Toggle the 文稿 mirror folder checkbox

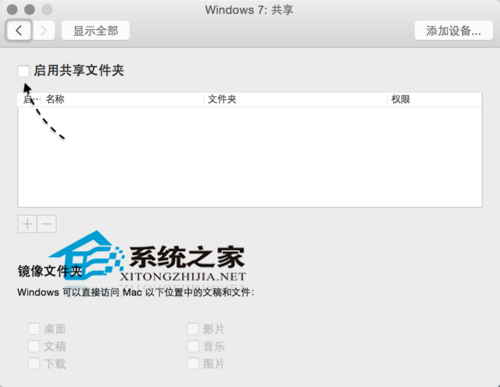(x=34, y=346)
